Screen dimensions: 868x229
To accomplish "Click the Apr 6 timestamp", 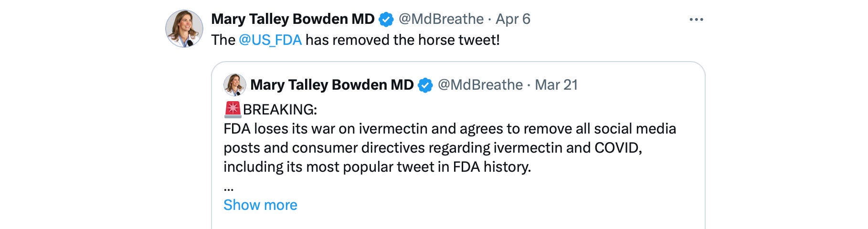I will [513, 19].
